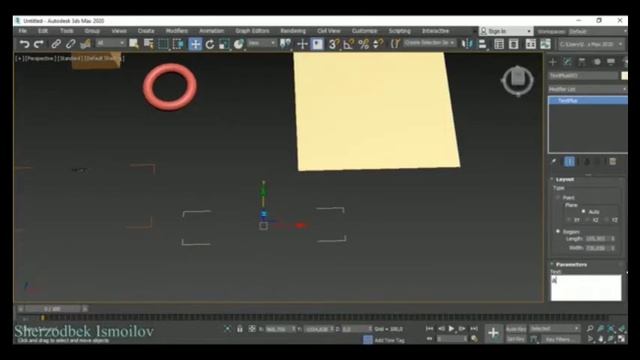Open the Create Selection Set dropdown

(429, 43)
